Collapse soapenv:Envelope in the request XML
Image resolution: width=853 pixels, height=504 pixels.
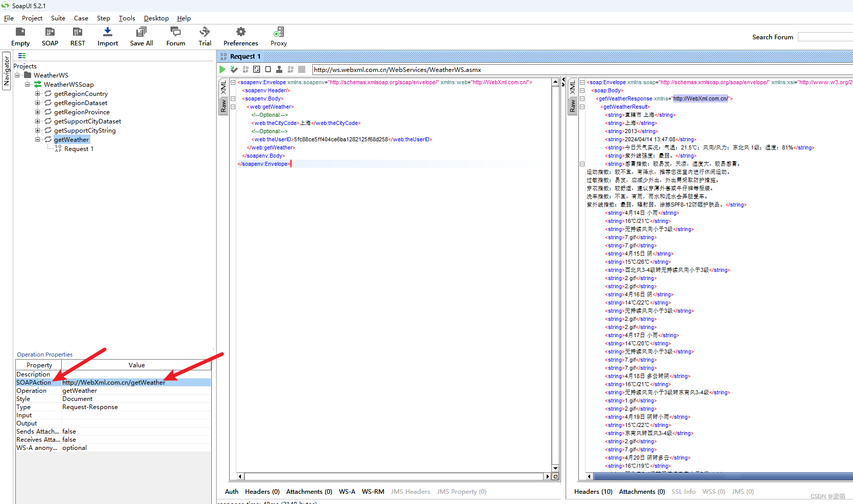pos(233,82)
